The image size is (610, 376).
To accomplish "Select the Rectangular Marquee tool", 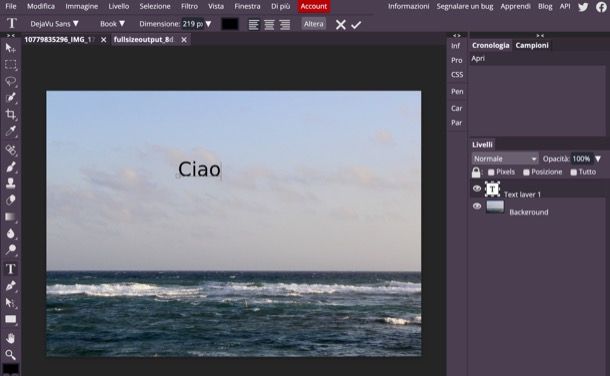I will click(11, 65).
